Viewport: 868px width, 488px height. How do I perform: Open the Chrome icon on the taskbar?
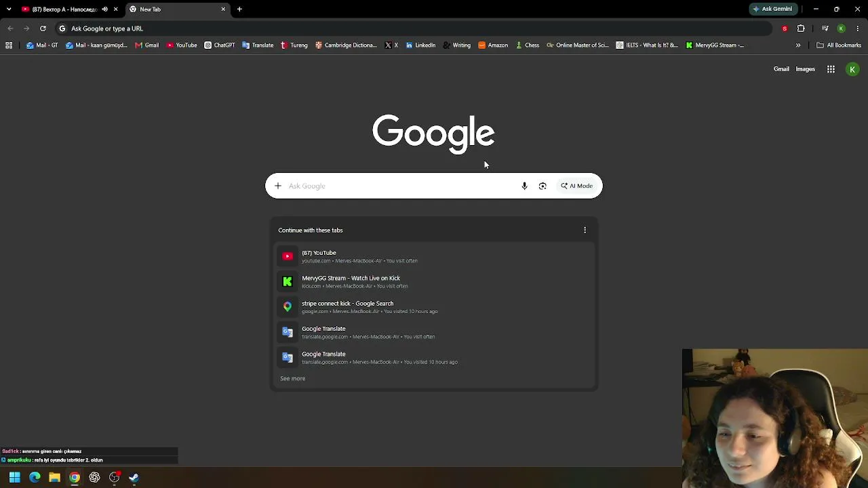(75, 477)
